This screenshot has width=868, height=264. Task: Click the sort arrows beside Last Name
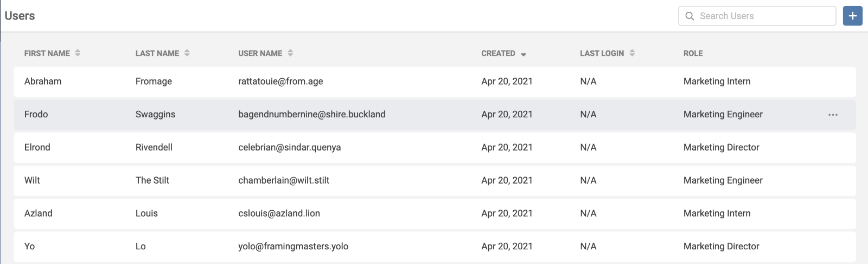(187, 53)
